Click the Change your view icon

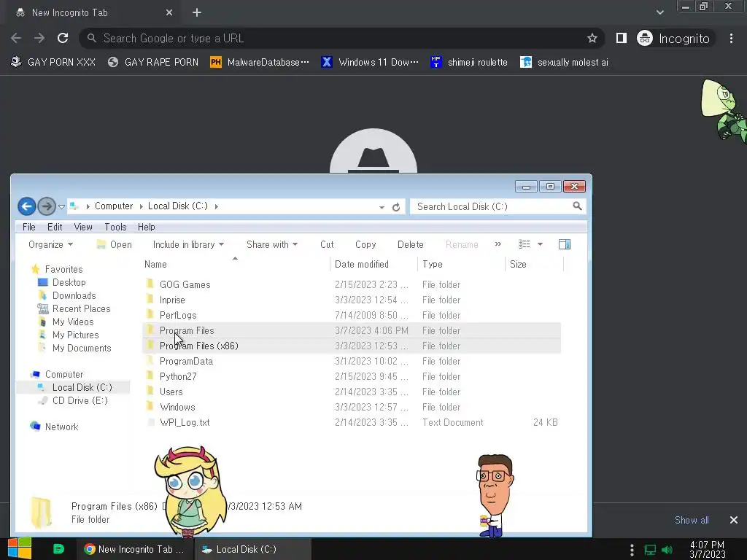tap(524, 244)
